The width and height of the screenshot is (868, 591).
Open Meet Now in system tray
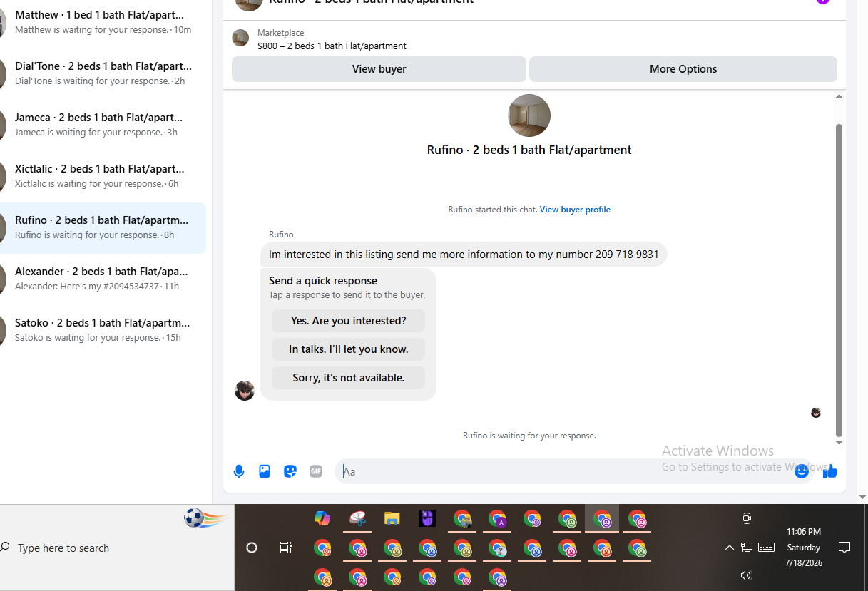point(747,518)
